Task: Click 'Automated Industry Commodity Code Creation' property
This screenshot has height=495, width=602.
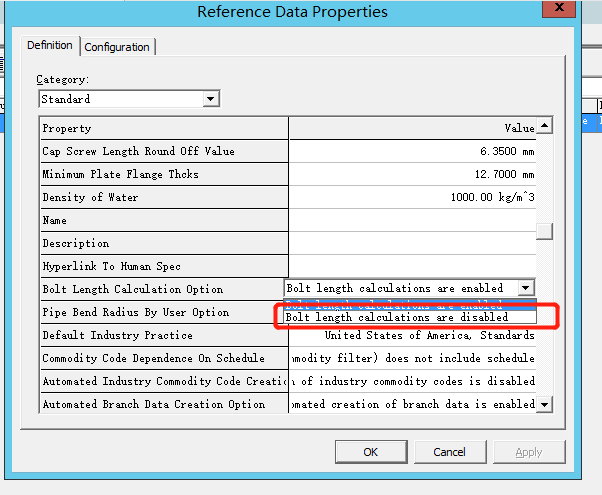Action: (x=164, y=381)
